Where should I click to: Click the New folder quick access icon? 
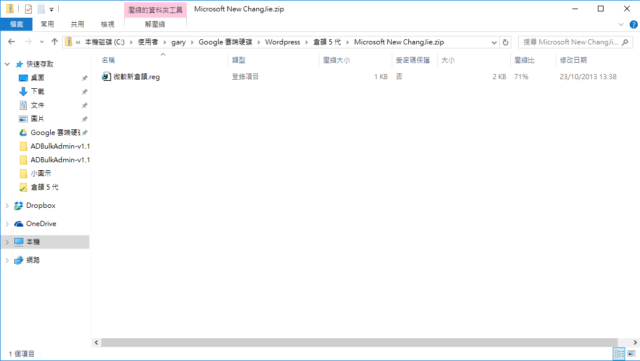41,9
